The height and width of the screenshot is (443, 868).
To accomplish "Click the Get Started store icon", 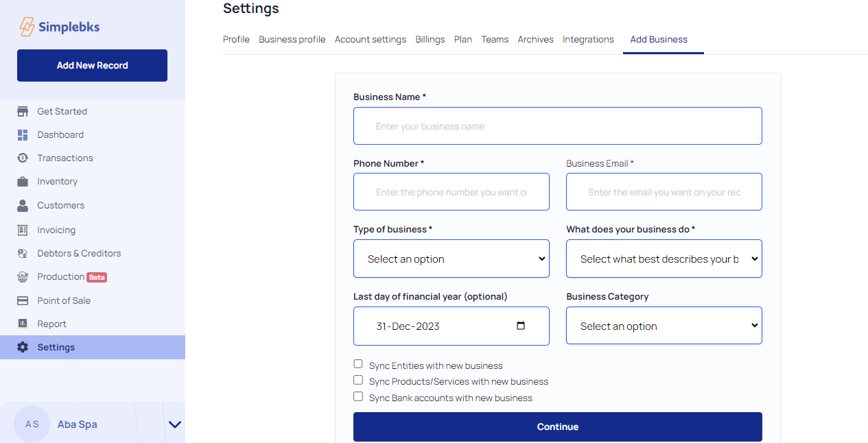I will [x=23, y=111].
